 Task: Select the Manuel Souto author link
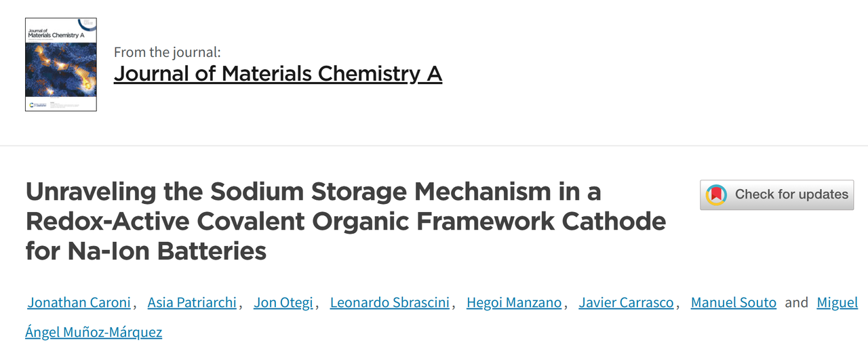pos(733,303)
